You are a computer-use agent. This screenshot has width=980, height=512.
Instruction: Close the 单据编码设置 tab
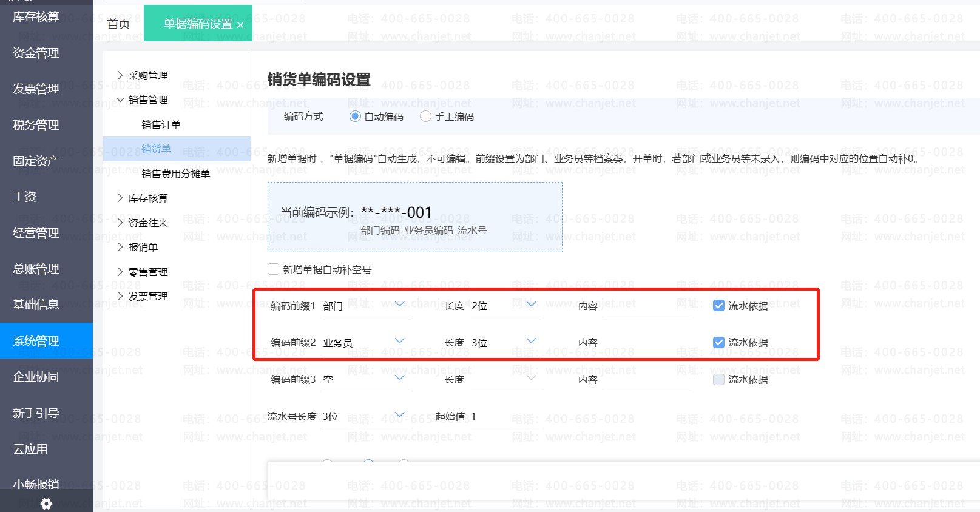(240, 25)
